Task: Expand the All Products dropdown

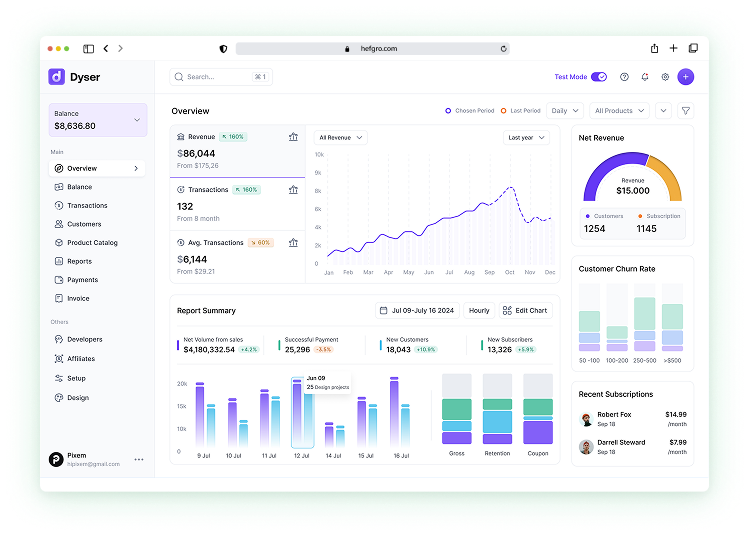Action: point(618,111)
